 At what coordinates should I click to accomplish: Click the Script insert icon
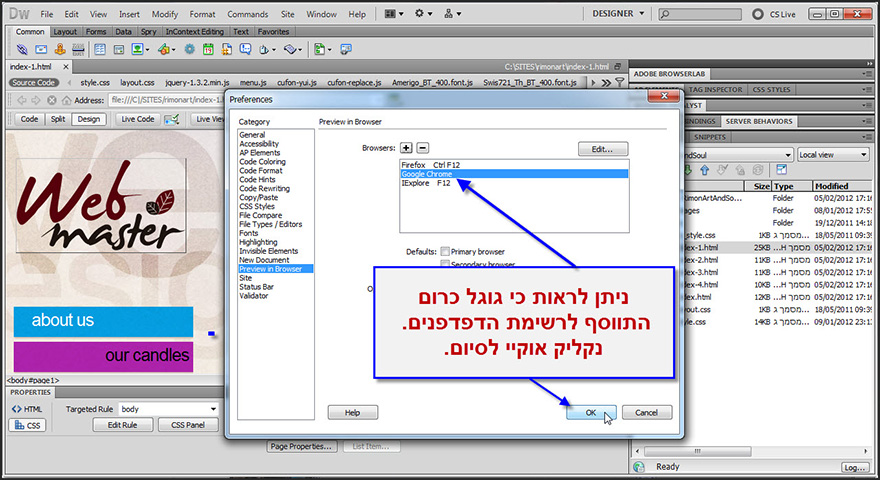point(290,49)
